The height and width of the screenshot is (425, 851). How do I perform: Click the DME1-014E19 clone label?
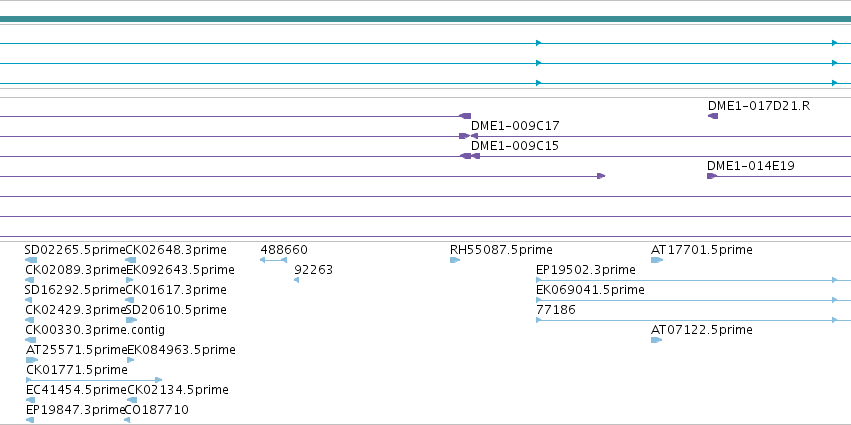[x=751, y=166]
